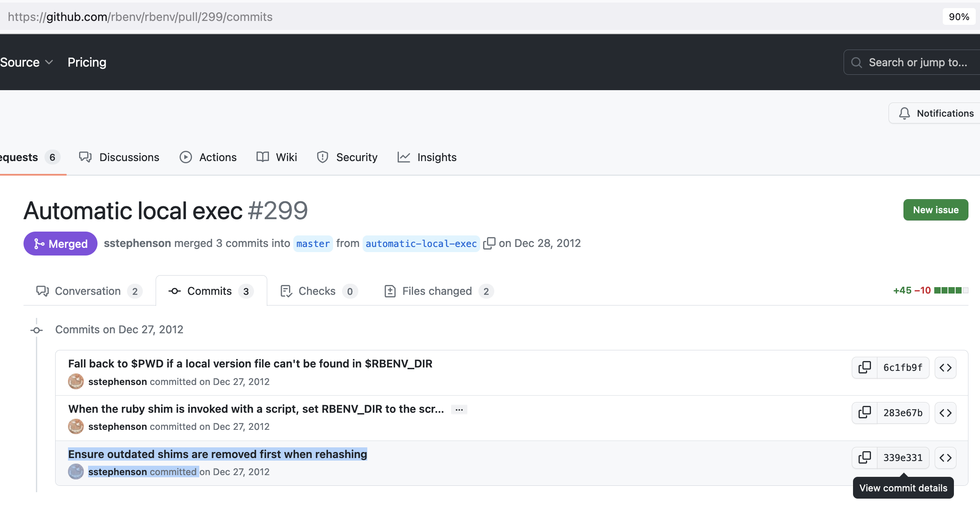Open the Pull requests tab
The image size is (980, 517).
(30, 157)
